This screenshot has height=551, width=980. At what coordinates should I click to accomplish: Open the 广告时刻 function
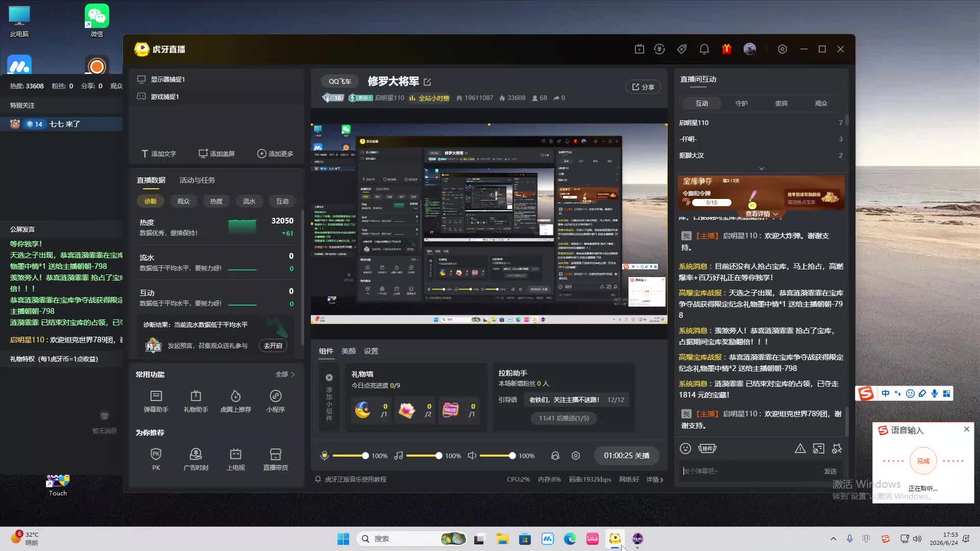pos(195,459)
